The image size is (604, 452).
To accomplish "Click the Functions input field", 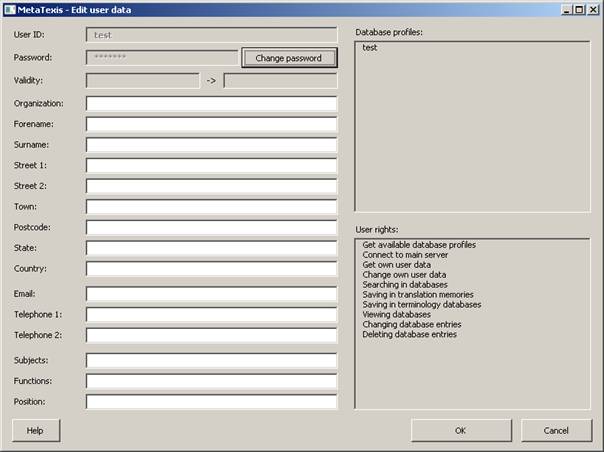I will [211, 381].
